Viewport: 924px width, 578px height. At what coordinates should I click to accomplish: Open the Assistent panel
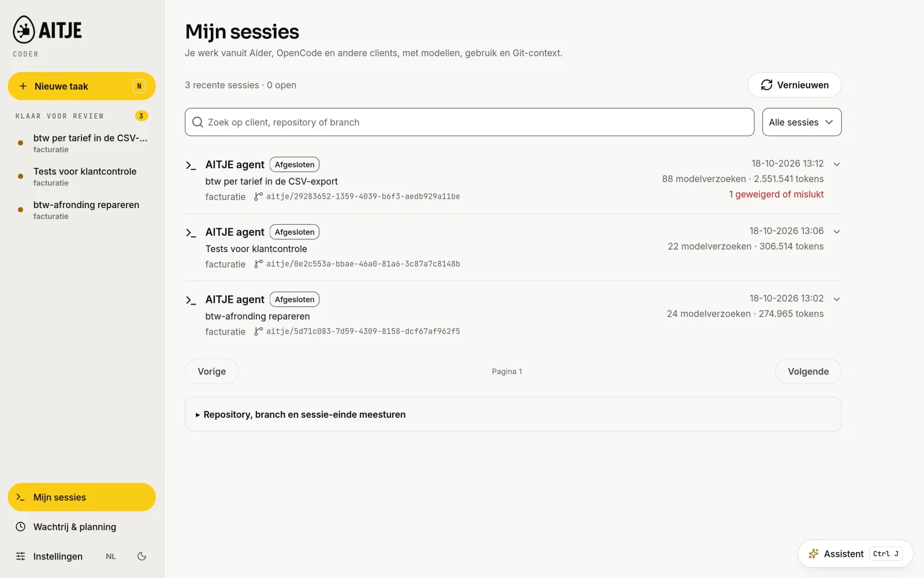tap(855, 554)
